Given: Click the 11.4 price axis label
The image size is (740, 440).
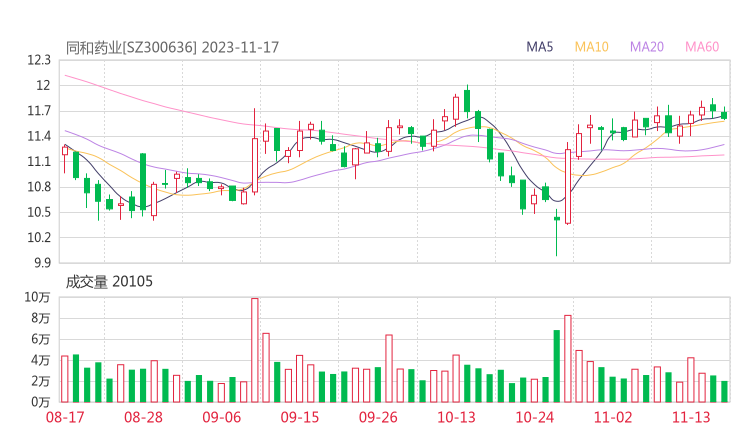Looking at the screenshot, I should tap(39, 136).
